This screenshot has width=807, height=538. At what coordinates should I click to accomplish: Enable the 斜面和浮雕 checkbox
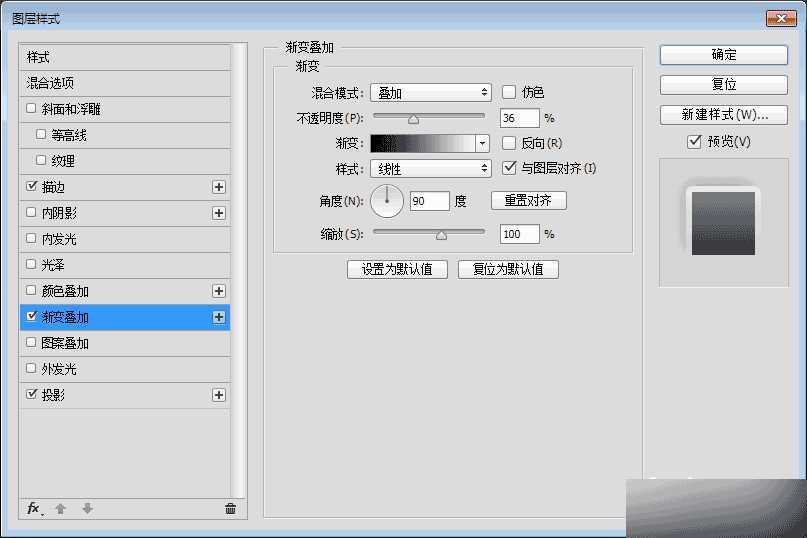[31, 108]
